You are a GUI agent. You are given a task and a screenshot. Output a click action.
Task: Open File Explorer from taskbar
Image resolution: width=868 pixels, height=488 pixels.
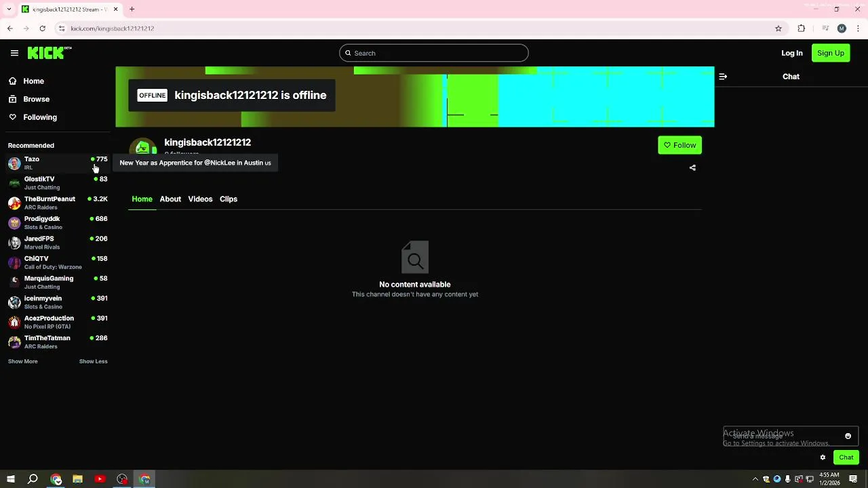pos(77,479)
